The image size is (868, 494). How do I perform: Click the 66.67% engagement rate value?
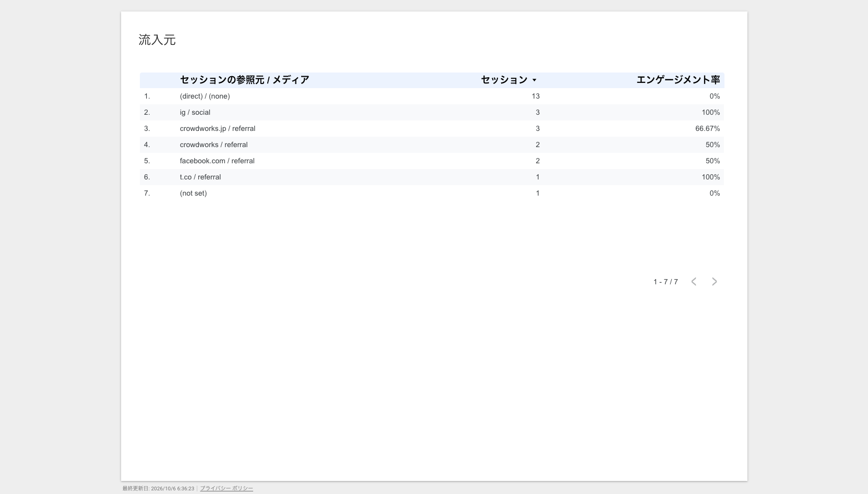tap(707, 128)
